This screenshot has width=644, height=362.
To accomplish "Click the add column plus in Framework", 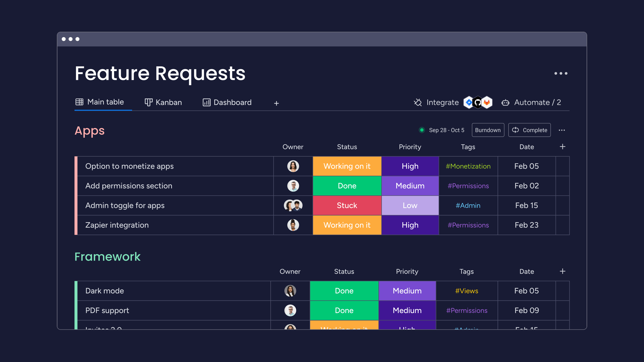I will point(562,271).
